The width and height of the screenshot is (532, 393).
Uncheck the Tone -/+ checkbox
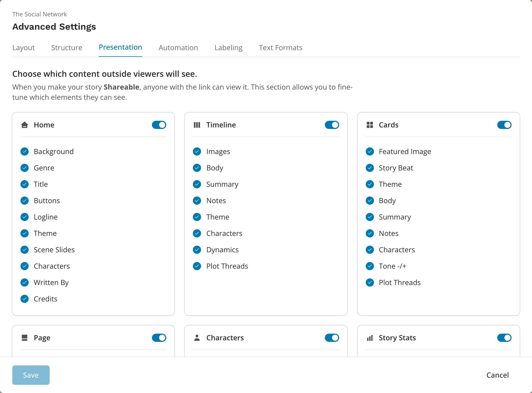pos(370,266)
